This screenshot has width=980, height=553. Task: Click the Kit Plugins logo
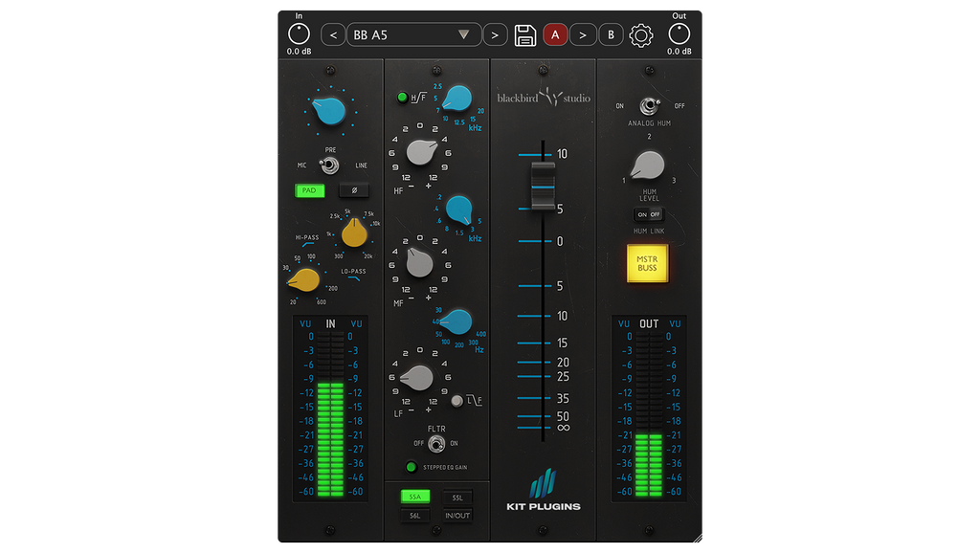pos(543,492)
